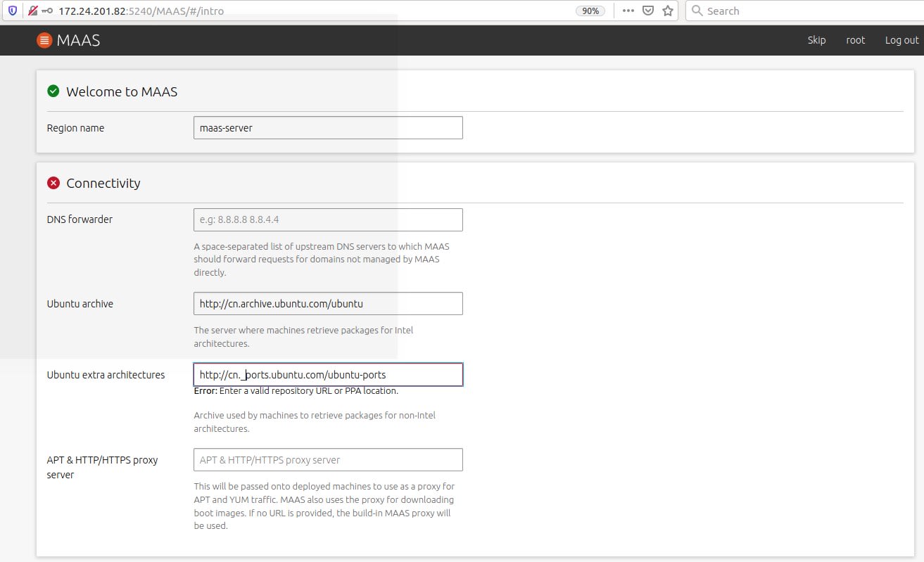Click the red error icon beside Connectivity
This screenshot has width=924, height=562.
tap(53, 183)
